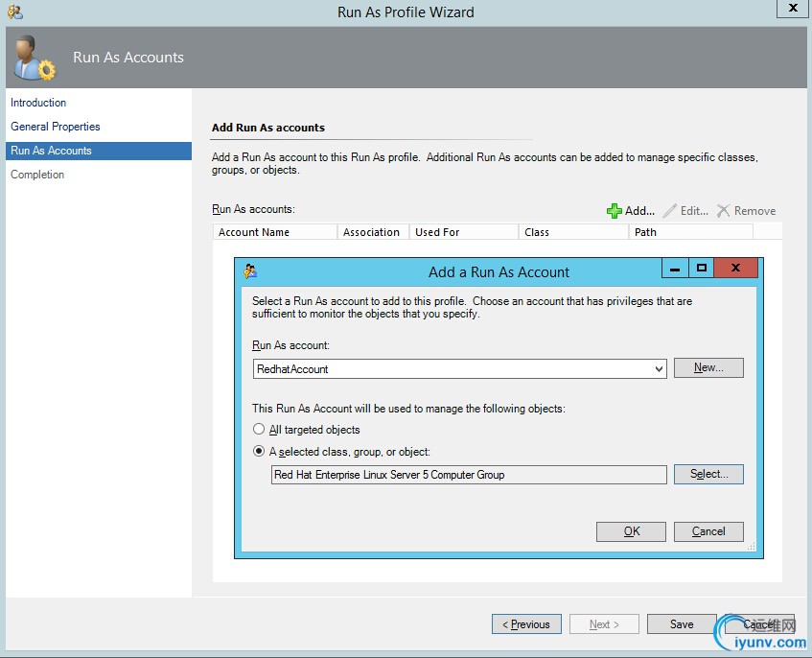Click the resize grip of the dialog
Screen dimensions: 812x658
pyautogui.click(x=752, y=547)
